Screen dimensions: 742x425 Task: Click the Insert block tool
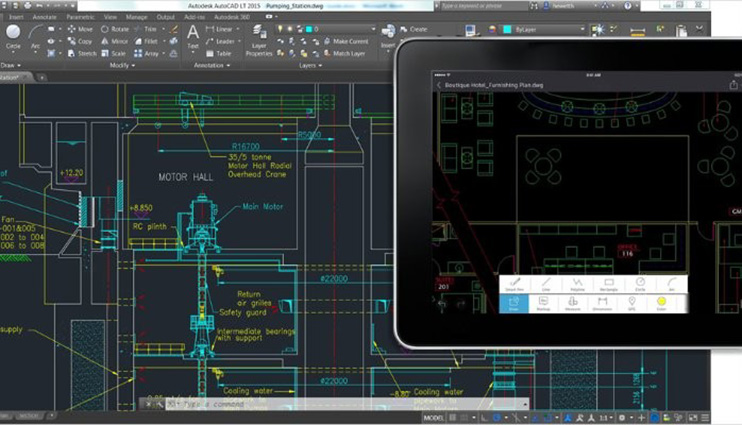(388, 36)
